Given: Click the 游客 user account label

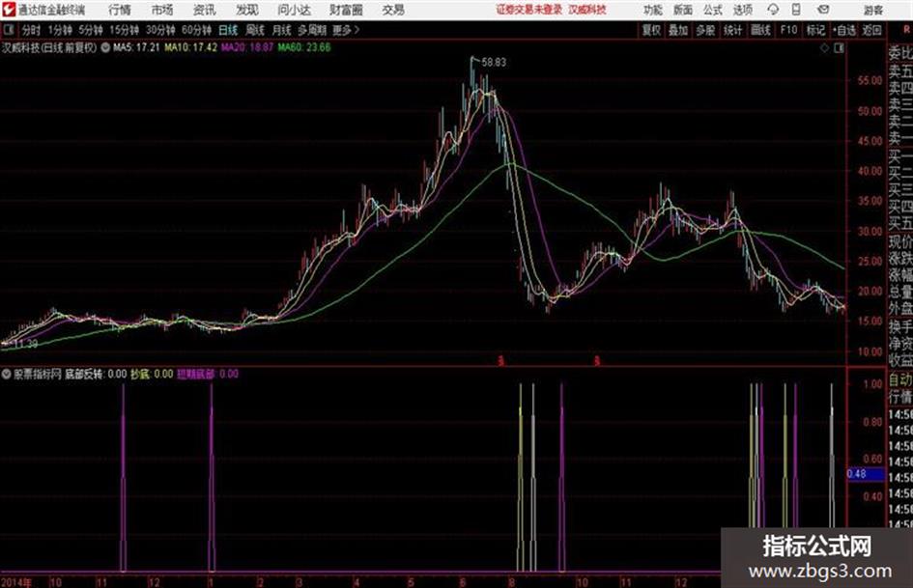Looking at the screenshot, I should click(x=873, y=10).
